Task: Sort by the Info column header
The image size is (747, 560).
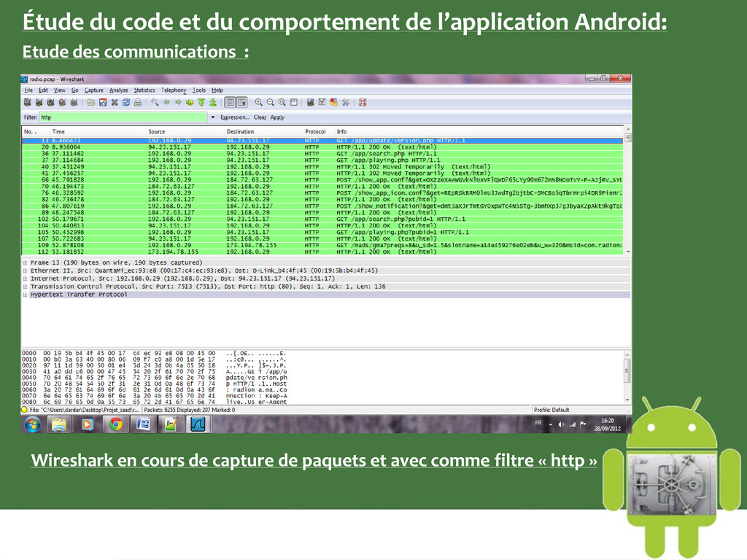Action: (479, 131)
